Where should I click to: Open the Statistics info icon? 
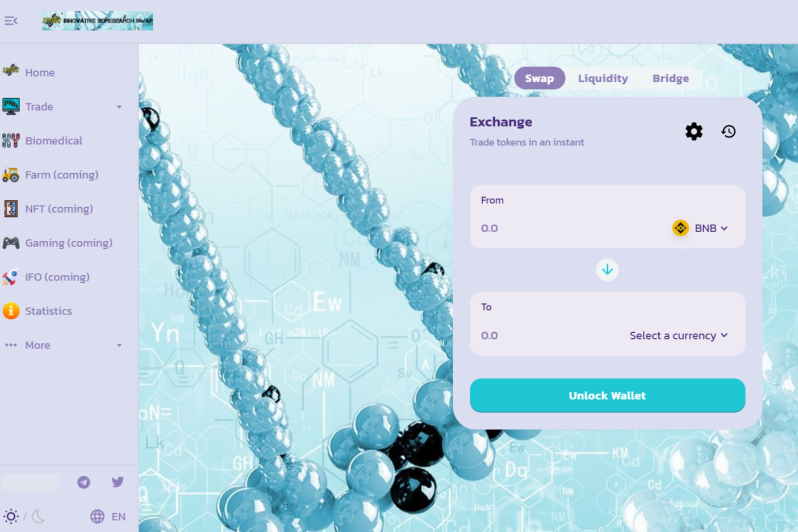(10, 311)
